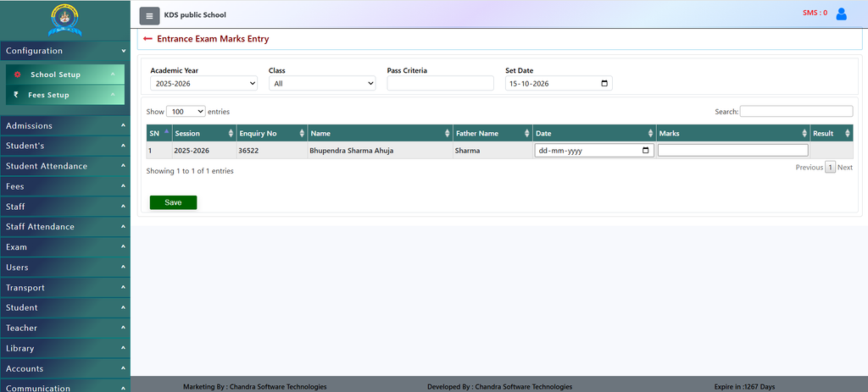Click the red back arrow icon
Viewport: 868px width, 392px height.
pyautogui.click(x=147, y=39)
